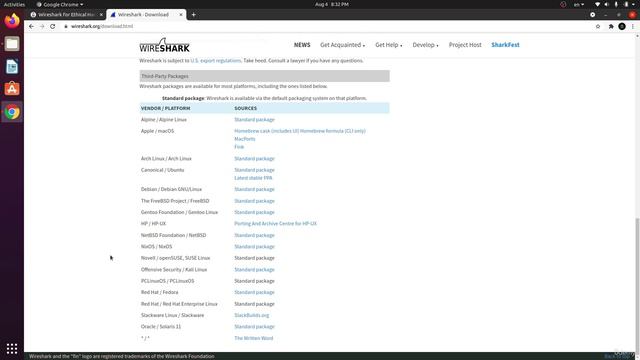Go back to the previous page

click(x=31, y=26)
